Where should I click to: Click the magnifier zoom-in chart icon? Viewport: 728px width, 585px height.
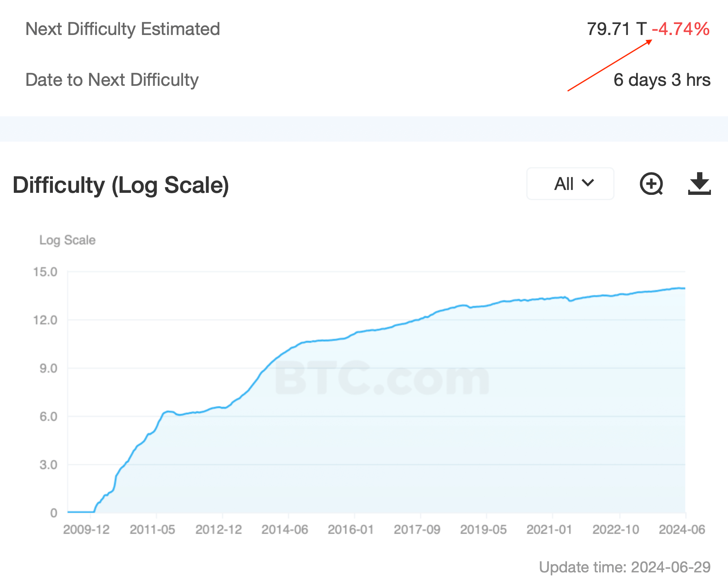tap(651, 184)
